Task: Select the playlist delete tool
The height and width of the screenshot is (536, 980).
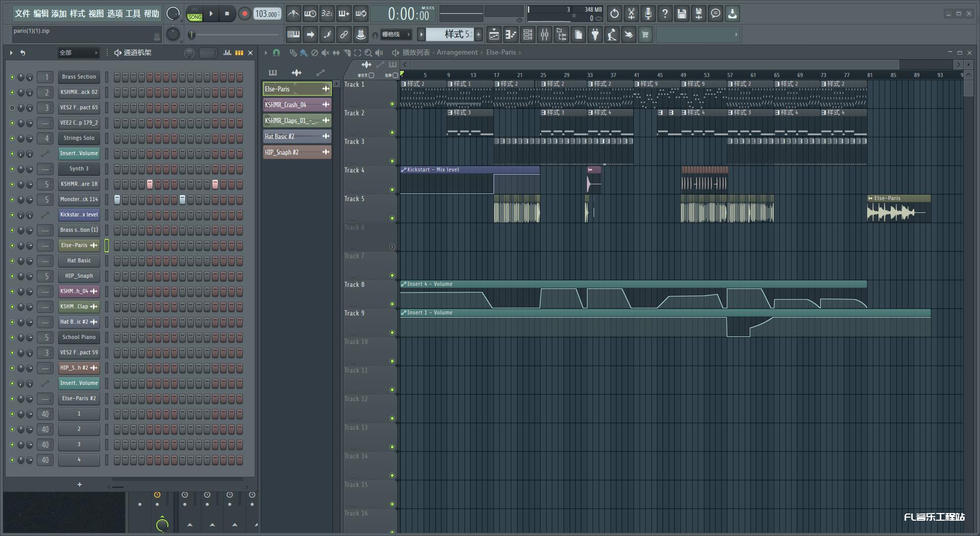Action: (x=314, y=53)
